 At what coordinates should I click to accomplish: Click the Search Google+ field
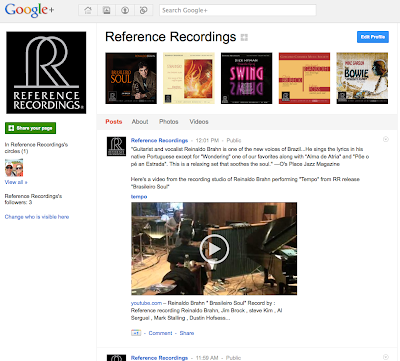238,10
